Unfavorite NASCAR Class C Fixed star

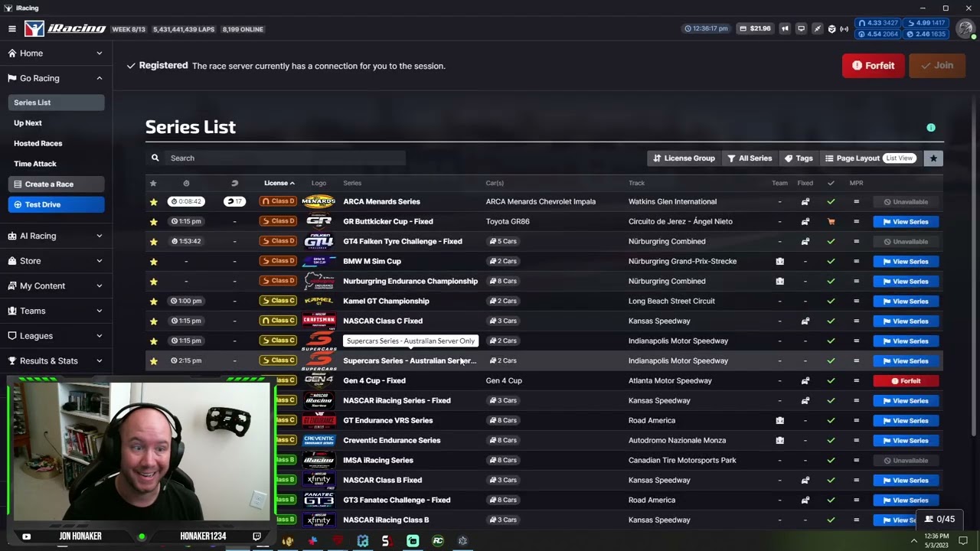coord(153,321)
